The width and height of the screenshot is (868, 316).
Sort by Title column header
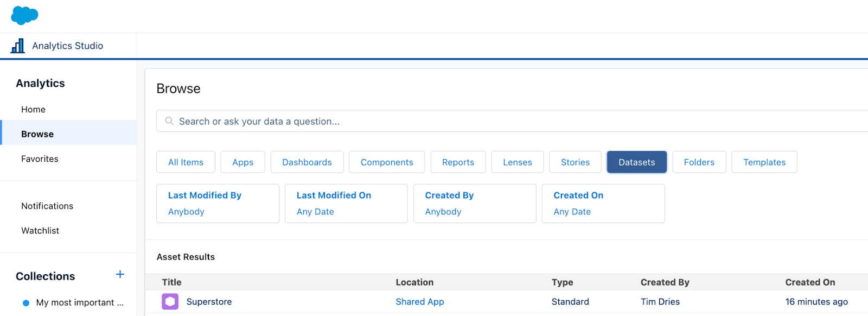171,282
